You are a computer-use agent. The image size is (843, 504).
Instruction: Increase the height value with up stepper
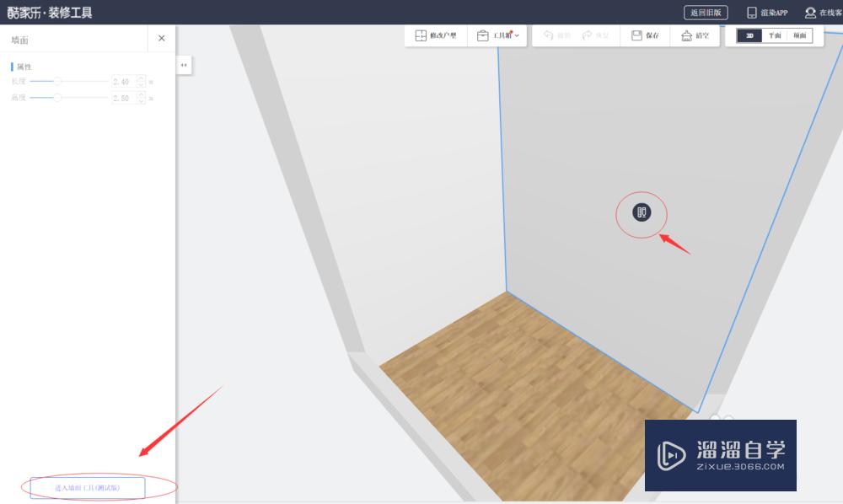[141, 94]
